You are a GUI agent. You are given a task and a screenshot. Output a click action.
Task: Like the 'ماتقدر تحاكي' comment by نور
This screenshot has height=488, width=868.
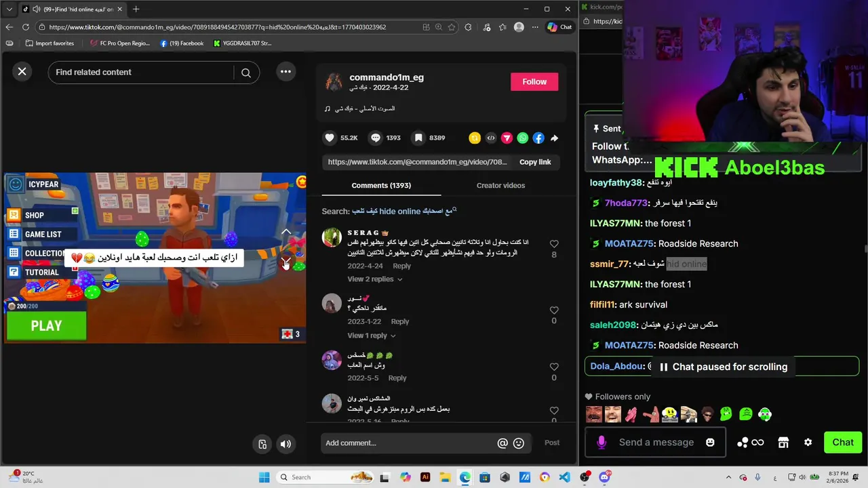(x=554, y=310)
